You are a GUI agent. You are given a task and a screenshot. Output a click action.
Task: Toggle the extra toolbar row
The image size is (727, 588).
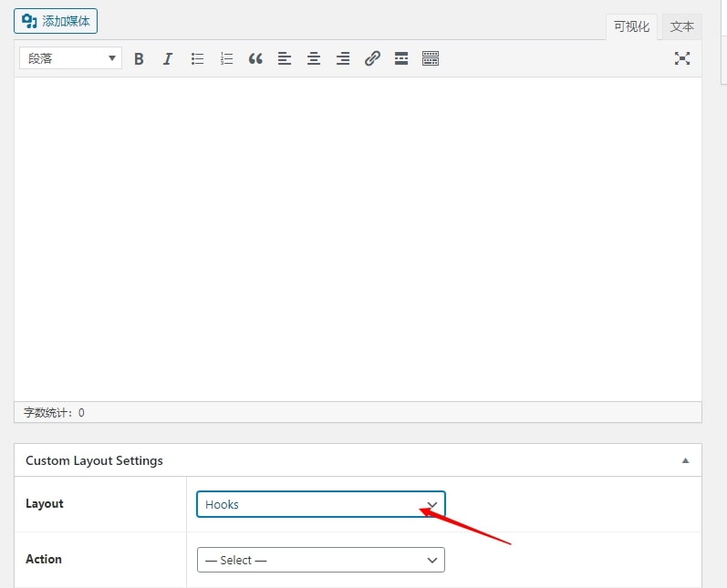click(431, 58)
